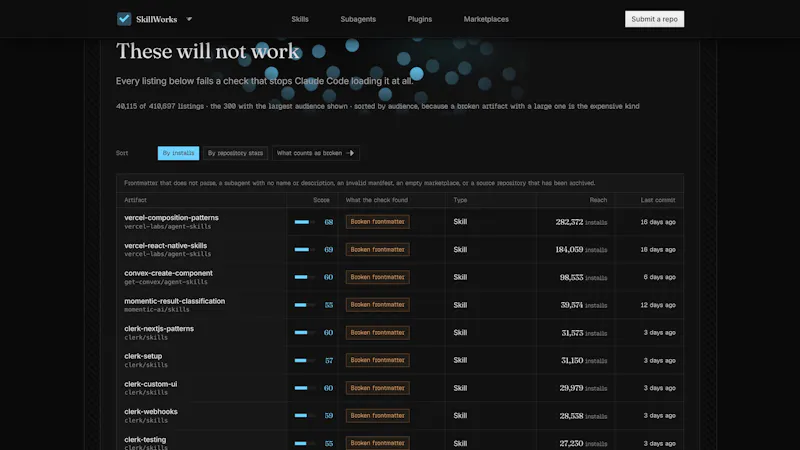
Task: Open clerk-setup listing
Action: (143, 356)
